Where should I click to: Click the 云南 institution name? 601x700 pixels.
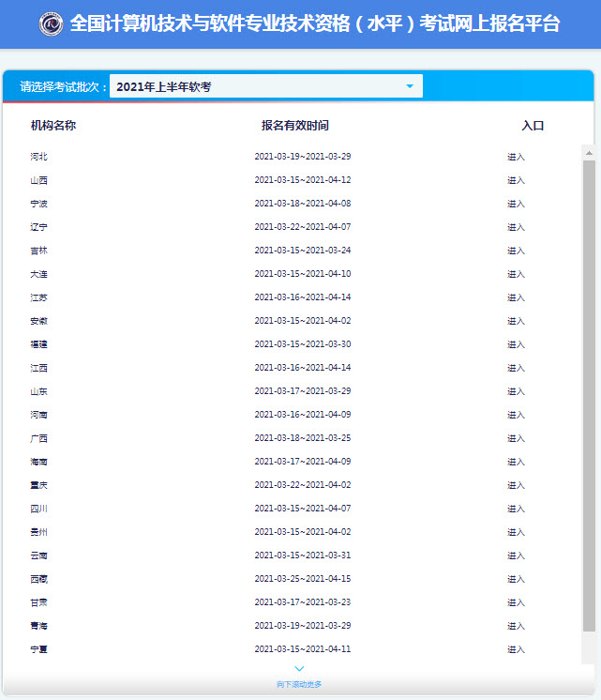coord(38,555)
